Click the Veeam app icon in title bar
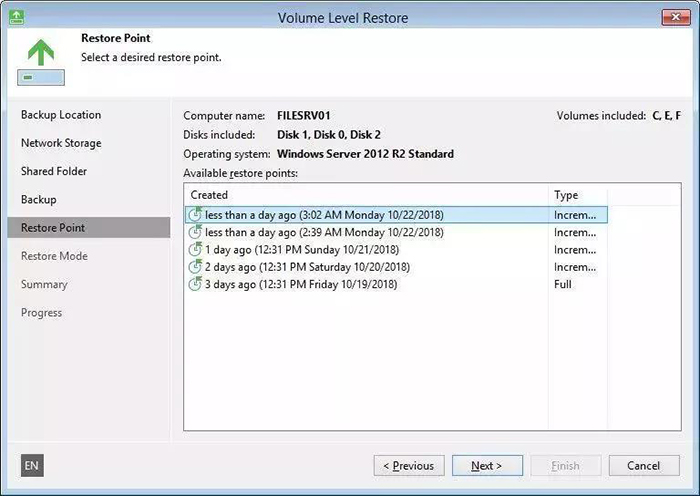The height and width of the screenshot is (496, 700). coord(17,17)
